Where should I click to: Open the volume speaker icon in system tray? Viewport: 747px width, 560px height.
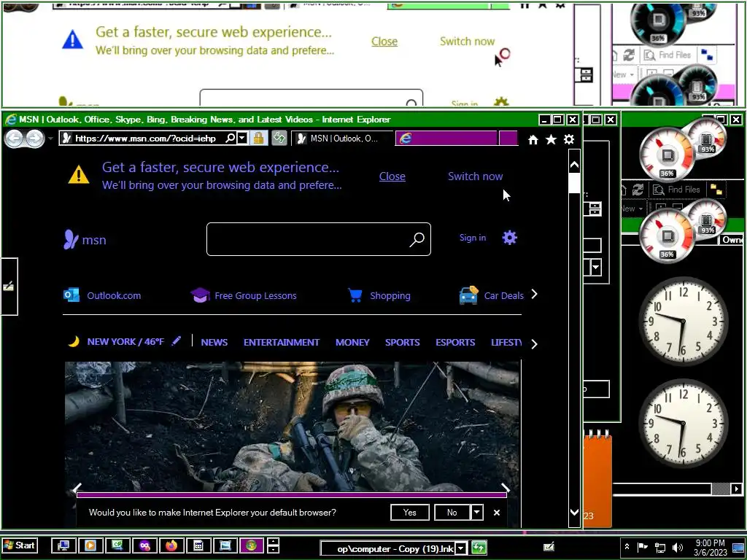click(x=677, y=548)
